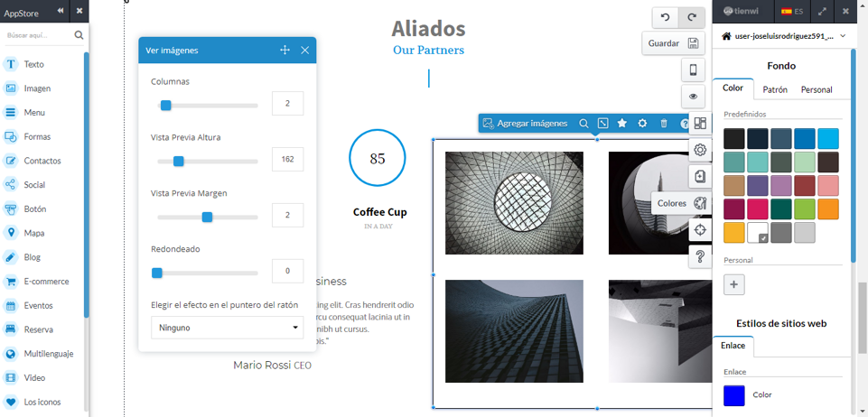The image size is (868, 417).
Task: Open gallery settings gear in toolbar
Action: [x=642, y=124]
